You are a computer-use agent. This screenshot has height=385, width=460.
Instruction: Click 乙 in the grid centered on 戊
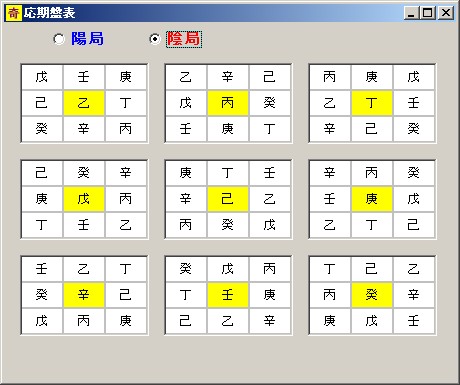[x=126, y=225]
